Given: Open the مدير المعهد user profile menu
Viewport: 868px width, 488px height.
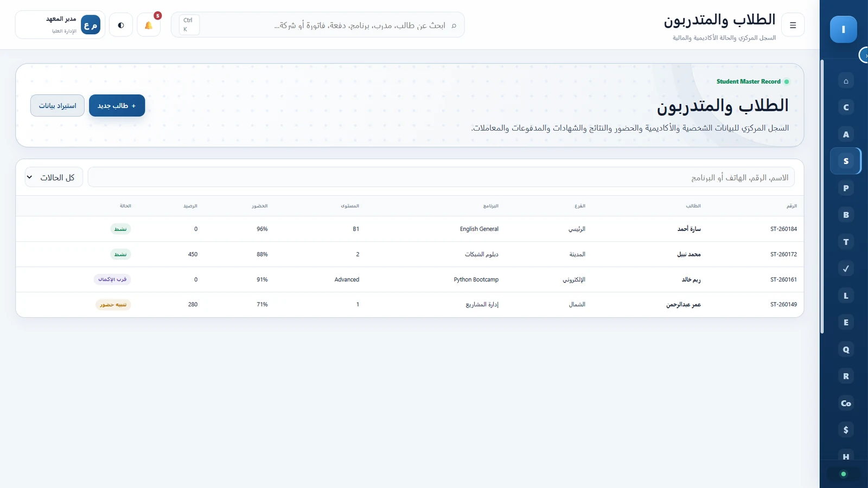Looking at the screenshot, I should point(60,25).
